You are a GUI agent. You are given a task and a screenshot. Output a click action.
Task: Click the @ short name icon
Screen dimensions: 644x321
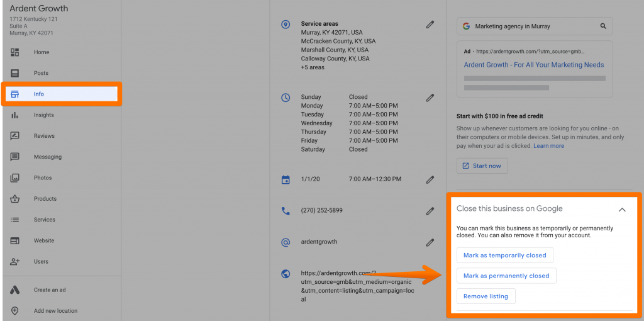point(286,242)
